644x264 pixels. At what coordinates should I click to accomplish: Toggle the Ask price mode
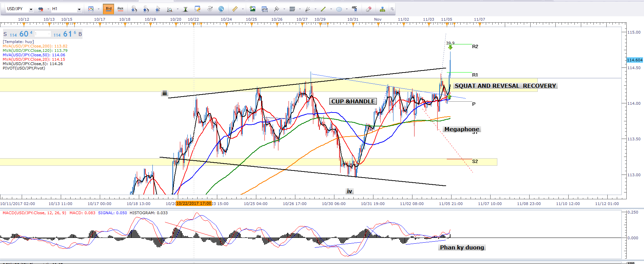coord(121,9)
